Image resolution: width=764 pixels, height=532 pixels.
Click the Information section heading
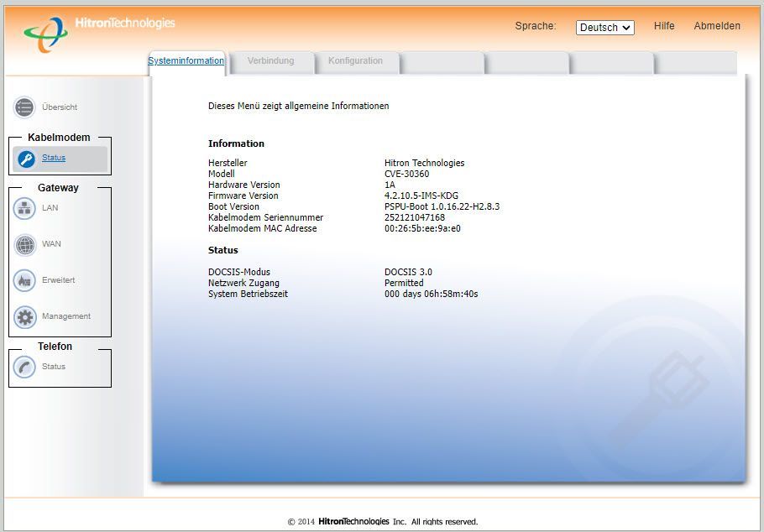[236, 143]
